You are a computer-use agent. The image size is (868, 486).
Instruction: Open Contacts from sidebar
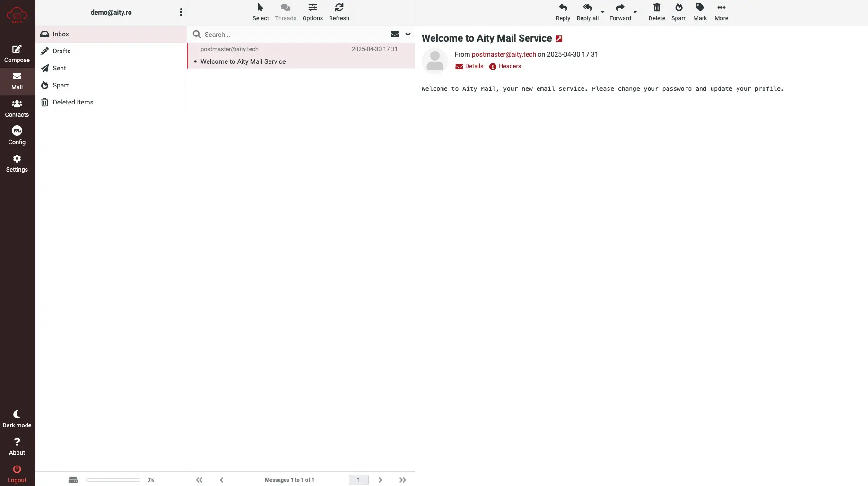(17, 108)
